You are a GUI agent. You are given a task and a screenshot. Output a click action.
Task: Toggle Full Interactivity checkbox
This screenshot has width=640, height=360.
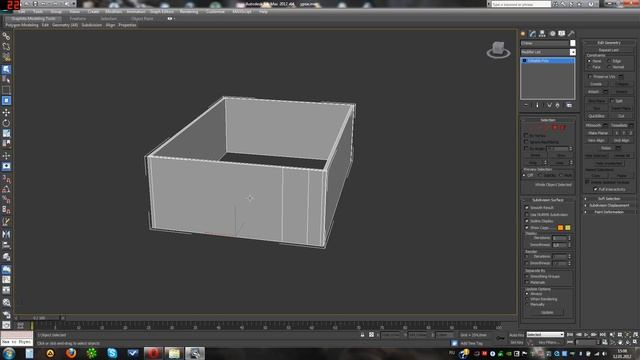(x=596, y=189)
